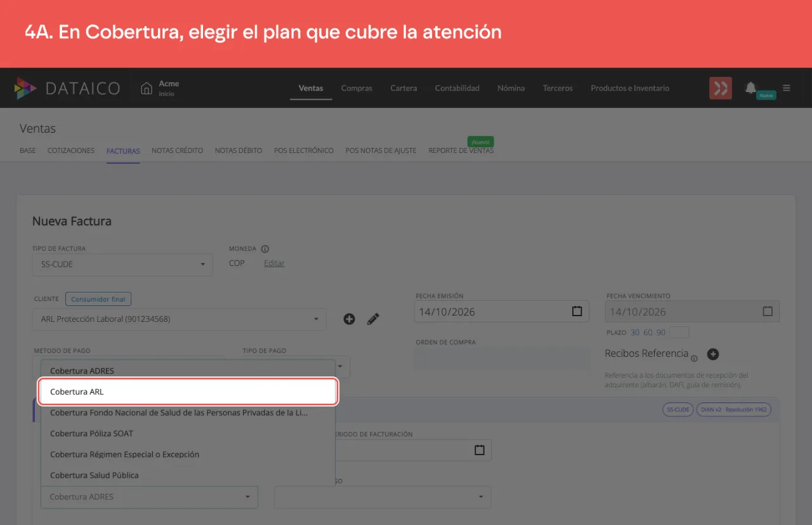Click Orden de Compra input field
The width and height of the screenshot is (812, 525).
[x=502, y=358]
